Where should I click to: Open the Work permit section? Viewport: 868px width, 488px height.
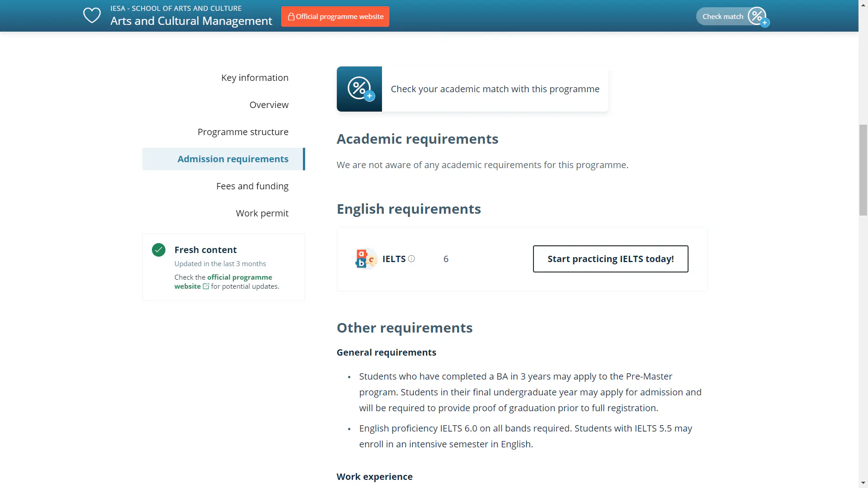point(262,213)
